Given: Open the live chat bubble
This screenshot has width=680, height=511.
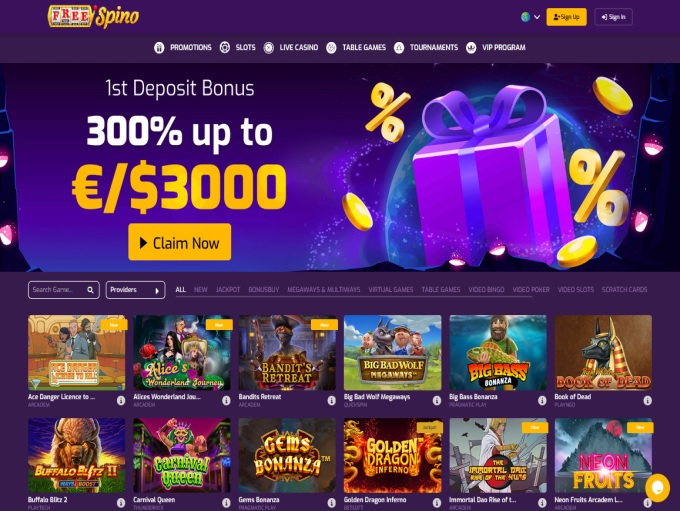Looking at the screenshot, I should pyautogui.click(x=657, y=488).
